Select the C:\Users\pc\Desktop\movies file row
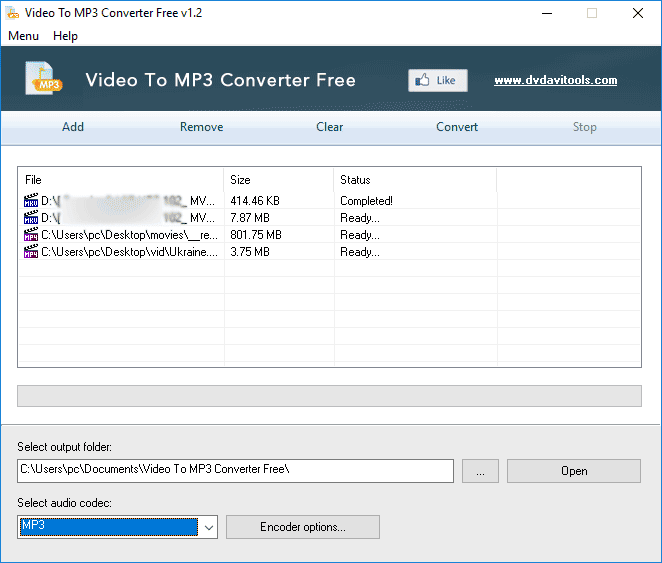 [x=329, y=235]
